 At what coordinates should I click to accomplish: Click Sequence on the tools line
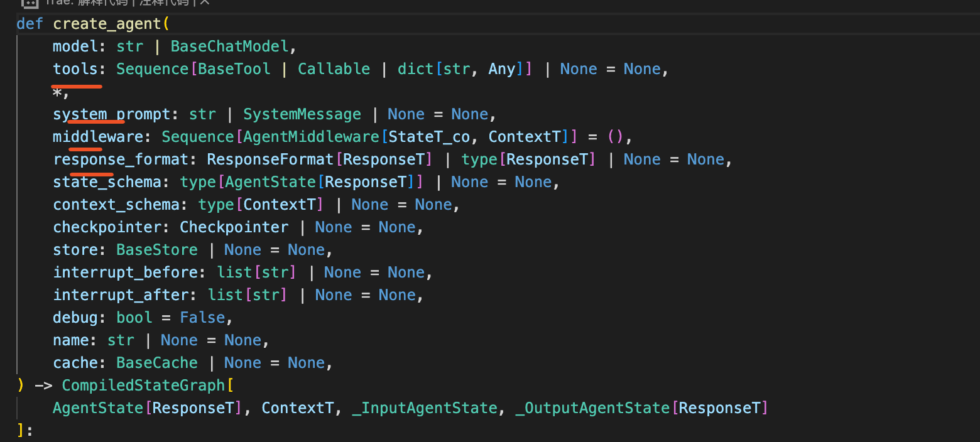(x=153, y=69)
